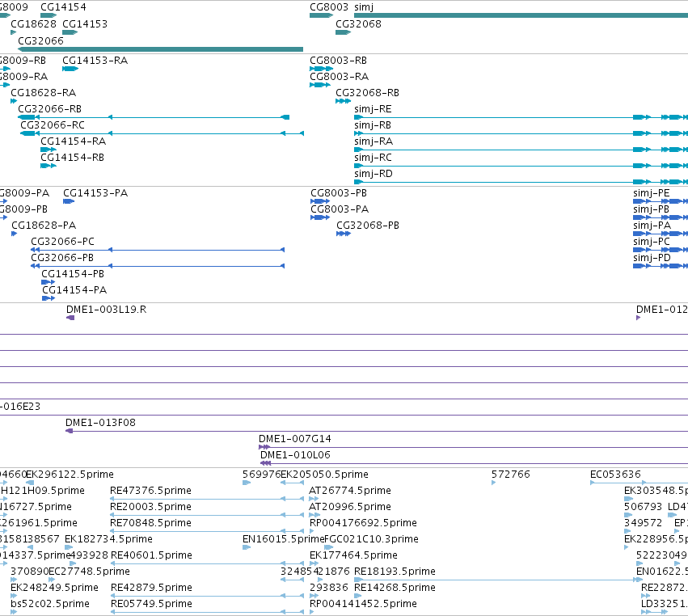Click the long simj gene bar
Viewport: 688px width, 616px height.
(x=521, y=15)
